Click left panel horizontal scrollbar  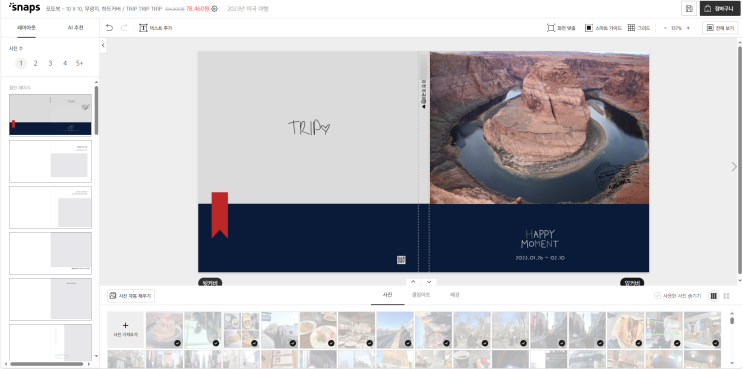(46, 364)
